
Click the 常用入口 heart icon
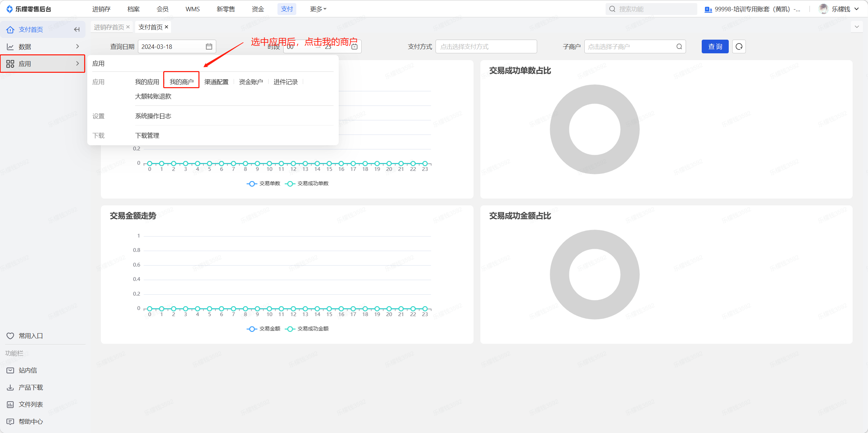coord(10,336)
